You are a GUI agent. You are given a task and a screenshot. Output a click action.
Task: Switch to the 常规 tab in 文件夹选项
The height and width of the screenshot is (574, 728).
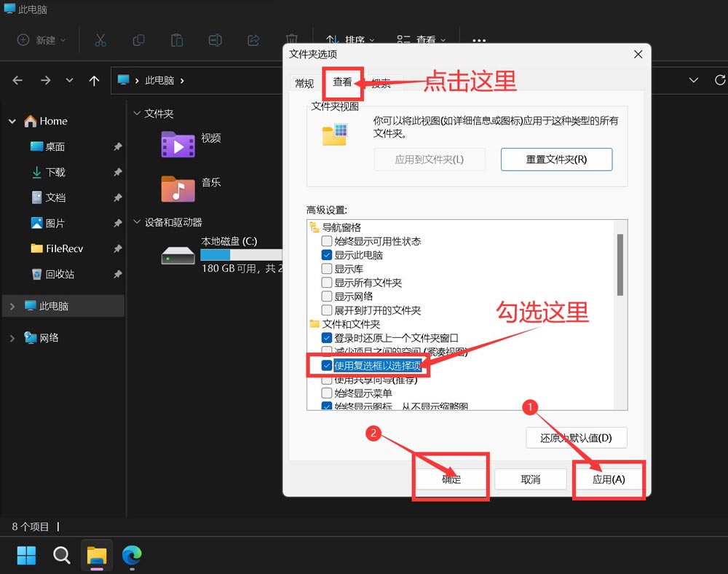click(304, 83)
